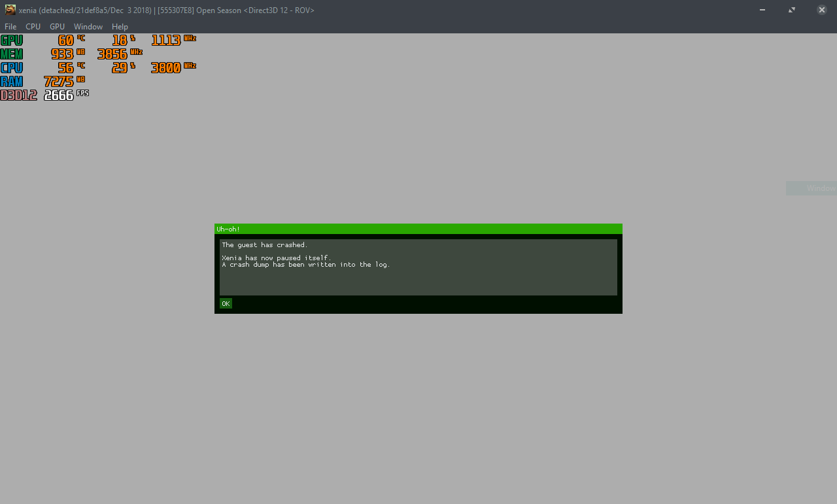Open the Window menu
The height and width of the screenshot is (504, 837).
click(x=88, y=27)
